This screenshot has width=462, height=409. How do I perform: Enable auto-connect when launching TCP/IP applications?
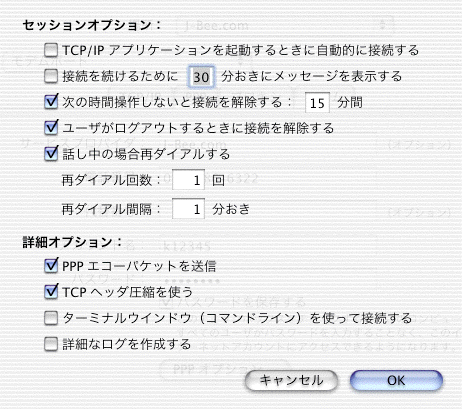click(x=51, y=50)
